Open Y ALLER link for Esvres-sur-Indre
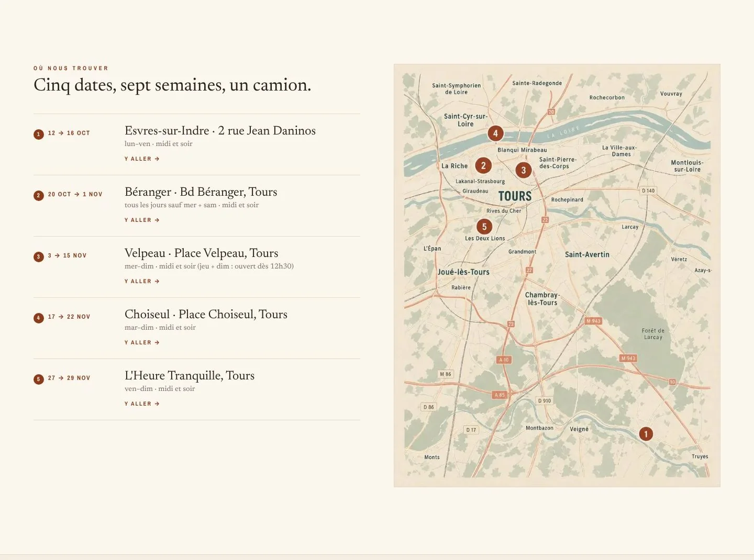Viewport: 754px width, 560px height. coord(142,159)
